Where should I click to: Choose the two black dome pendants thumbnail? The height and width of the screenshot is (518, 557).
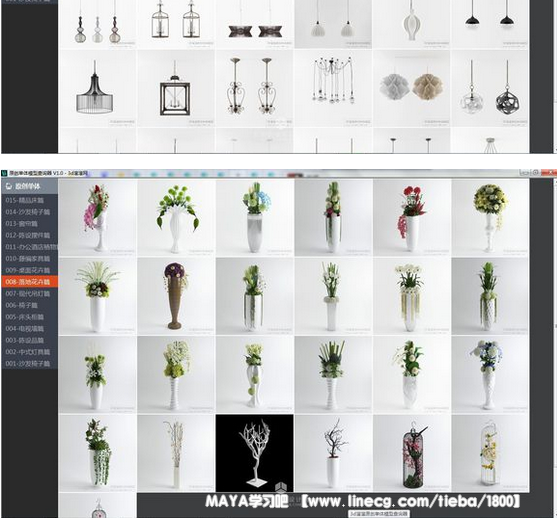[x=490, y=24]
